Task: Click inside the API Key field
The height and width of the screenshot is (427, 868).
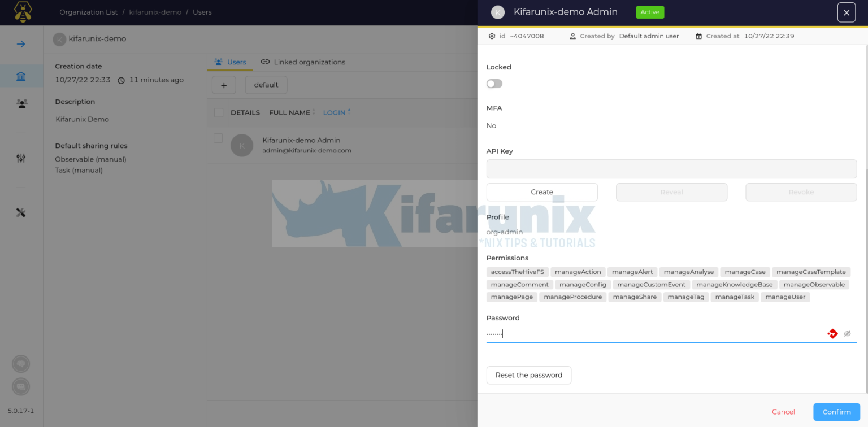Action: [x=671, y=168]
